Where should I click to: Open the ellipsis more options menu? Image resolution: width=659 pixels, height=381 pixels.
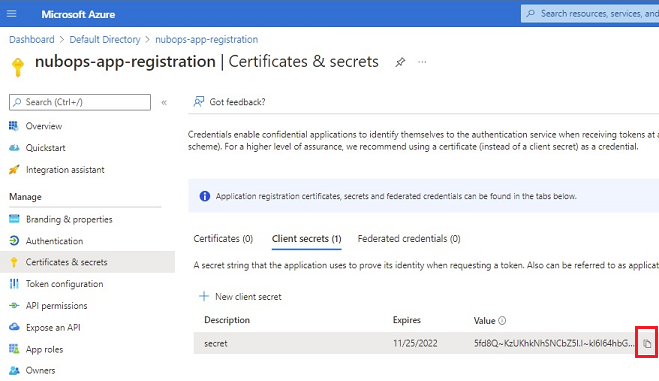pyautogui.click(x=422, y=62)
